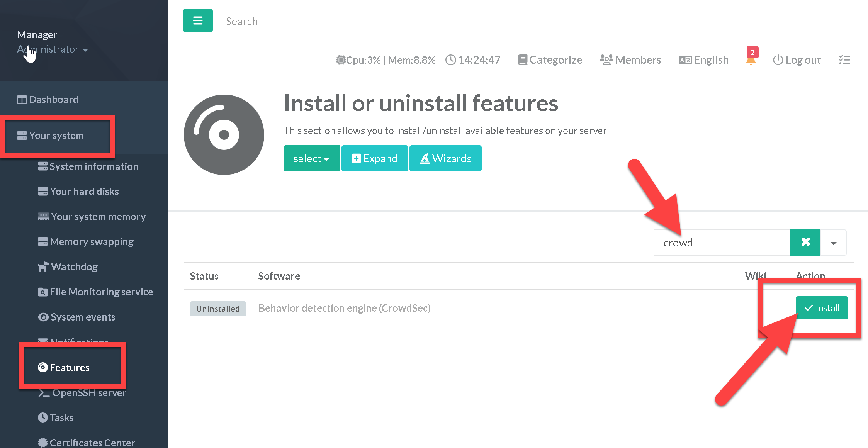The image size is (868, 448).
Task: Install the CrowdSec behavior detection engine
Action: tap(822, 308)
